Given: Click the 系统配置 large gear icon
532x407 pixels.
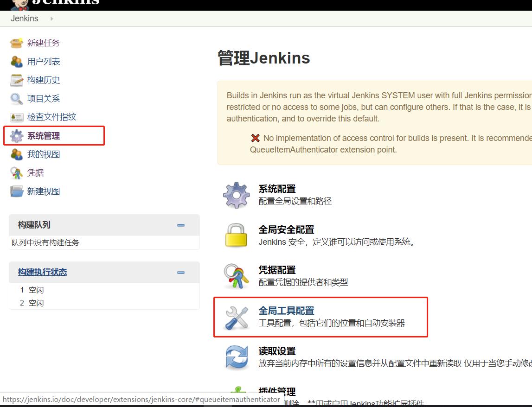Looking at the screenshot, I should pos(237,195).
